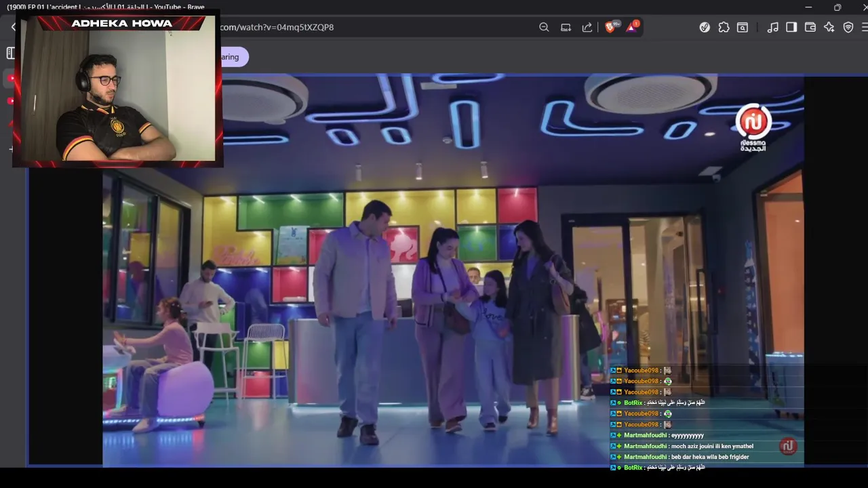Click the tab search window icon
This screenshot has width=868, height=488.
tap(743, 27)
